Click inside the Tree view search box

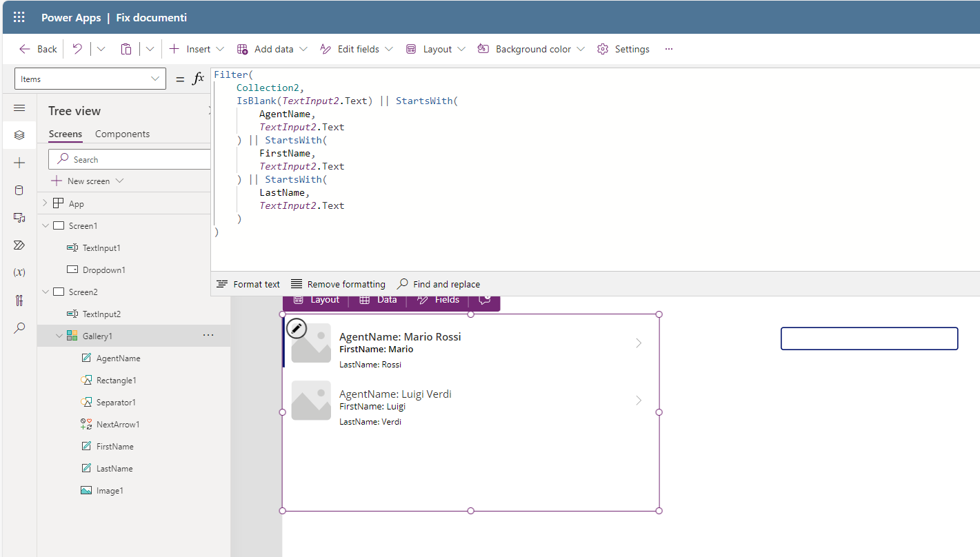[x=131, y=159]
